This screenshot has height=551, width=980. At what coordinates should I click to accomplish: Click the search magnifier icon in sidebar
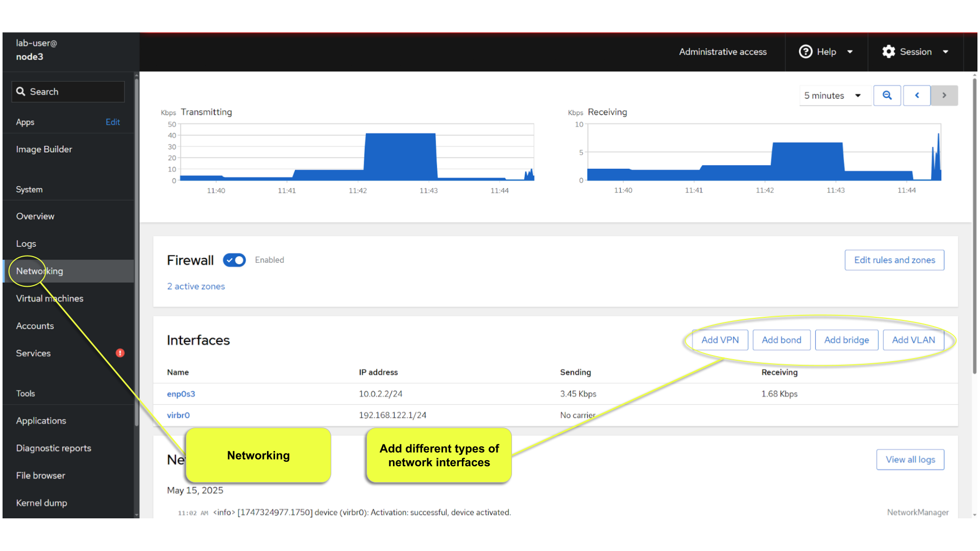[21, 91]
